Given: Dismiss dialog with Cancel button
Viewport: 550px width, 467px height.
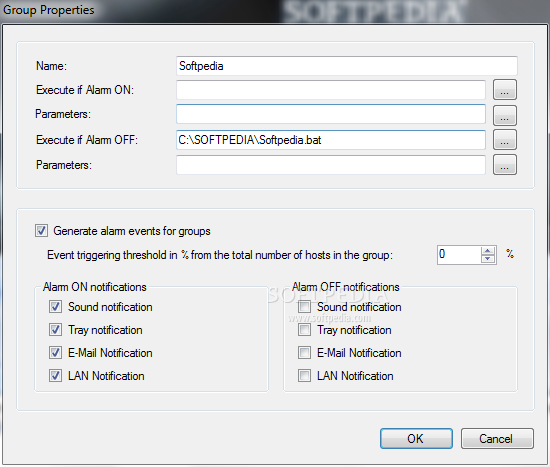Looking at the screenshot, I should [497, 438].
